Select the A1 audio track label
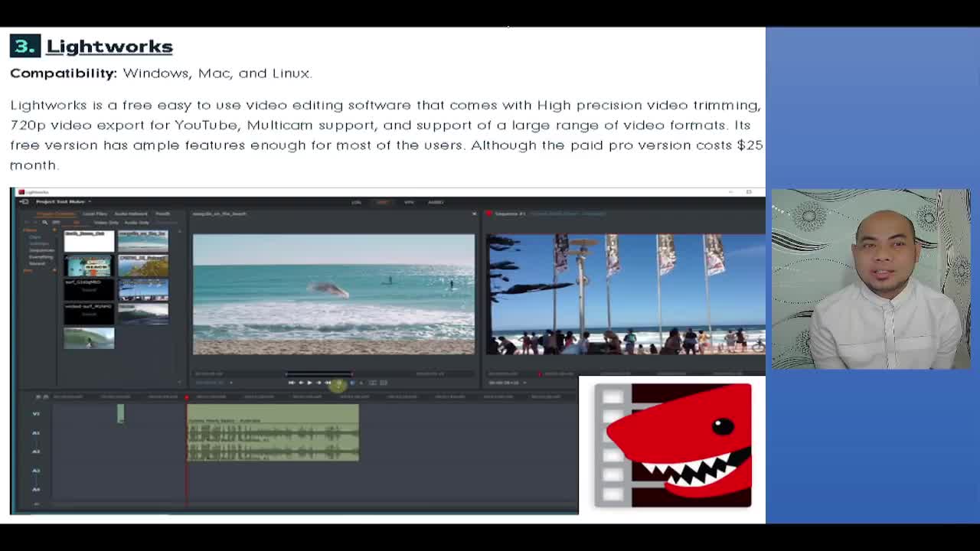 [36, 433]
